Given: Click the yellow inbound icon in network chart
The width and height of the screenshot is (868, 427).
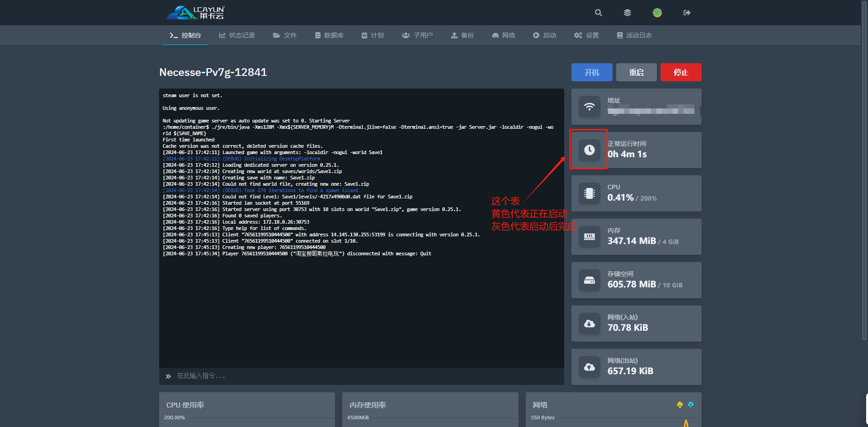Looking at the screenshot, I should [x=680, y=405].
